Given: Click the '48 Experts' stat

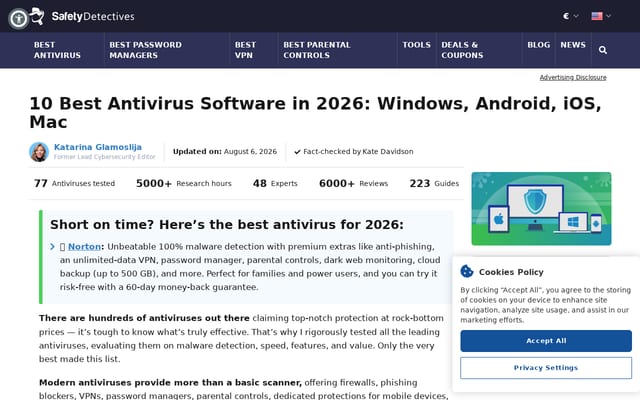Looking at the screenshot, I should [275, 183].
